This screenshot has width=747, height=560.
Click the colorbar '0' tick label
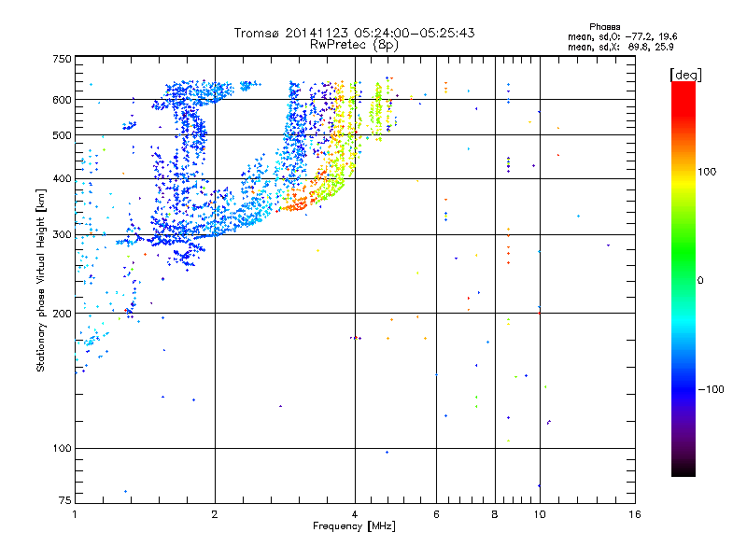pos(699,281)
